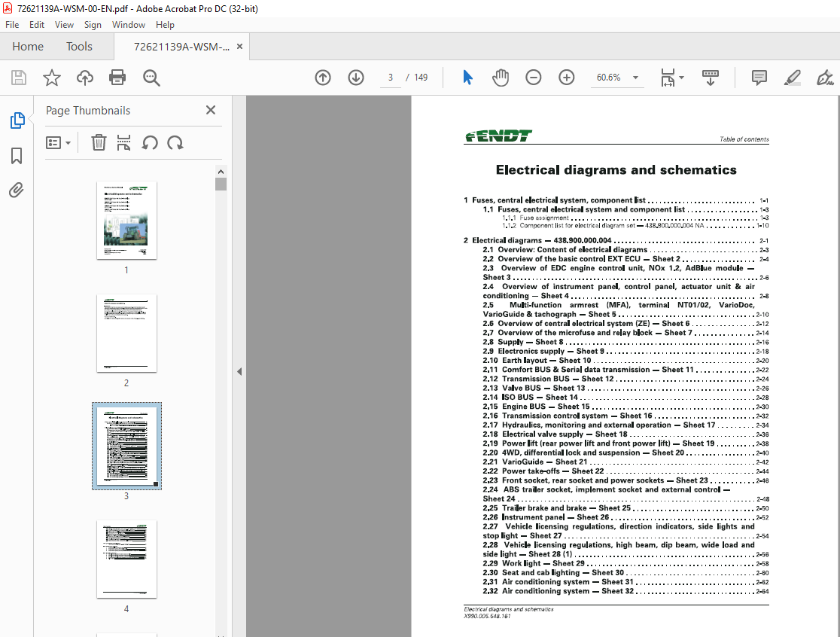Open thumbnail options dropdown menu
The image size is (840, 637).
[x=58, y=142]
